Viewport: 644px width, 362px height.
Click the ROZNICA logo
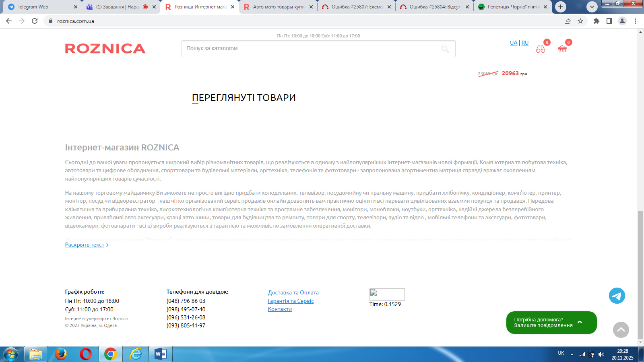[x=105, y=49]
